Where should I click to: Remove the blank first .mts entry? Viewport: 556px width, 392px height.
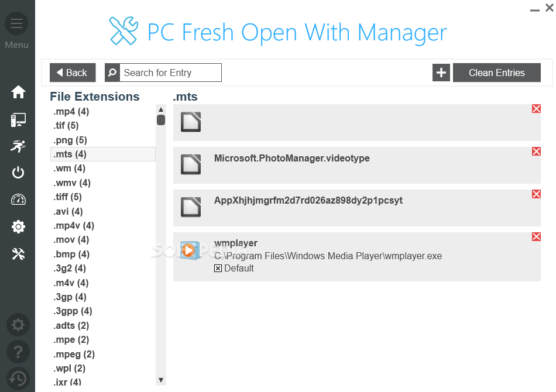point(536,109)
